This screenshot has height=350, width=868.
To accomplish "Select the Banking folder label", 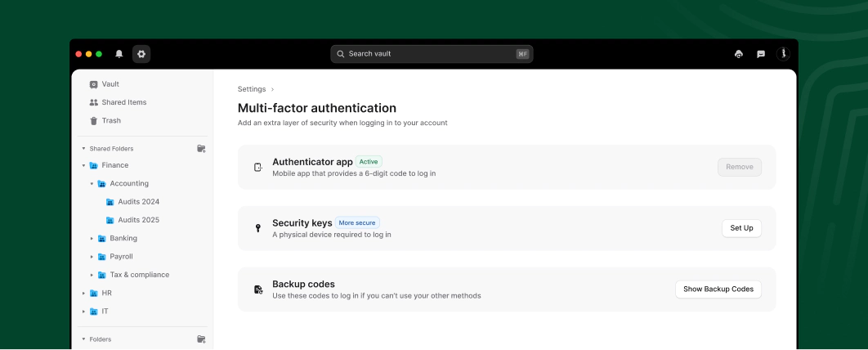I will (x=123, y=239).
